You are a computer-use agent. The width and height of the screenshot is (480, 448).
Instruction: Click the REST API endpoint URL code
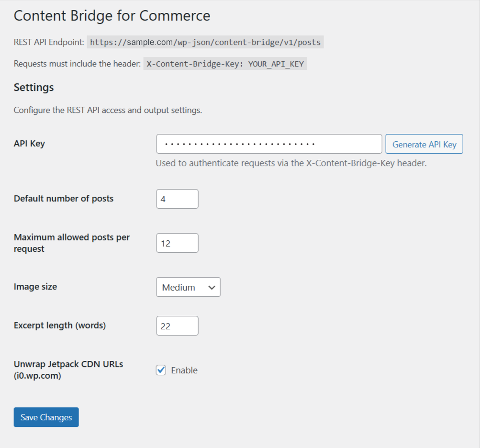tap(205, 42)
